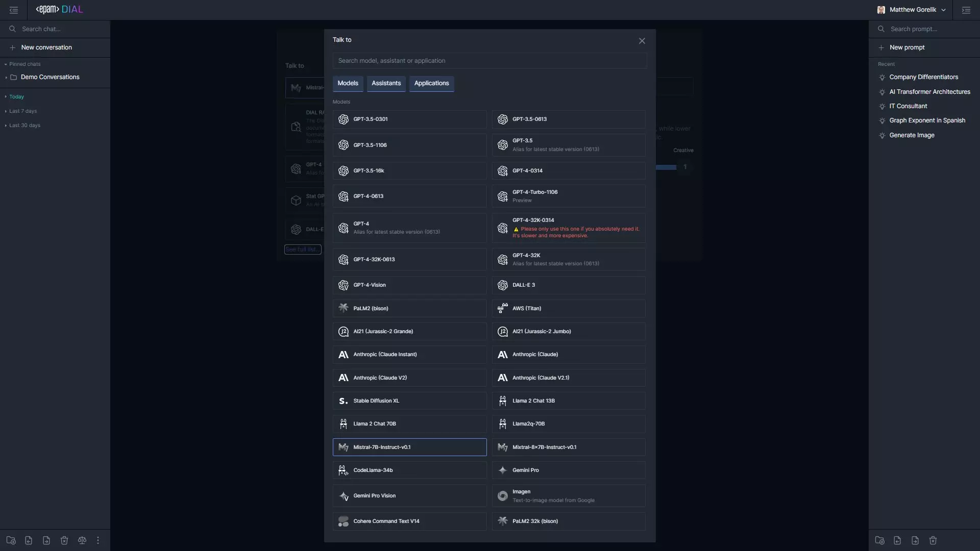This screenshot has width=980, height=551.
Task: Select Anthropic (Claude V2.1) model
Action: (569, 378)
